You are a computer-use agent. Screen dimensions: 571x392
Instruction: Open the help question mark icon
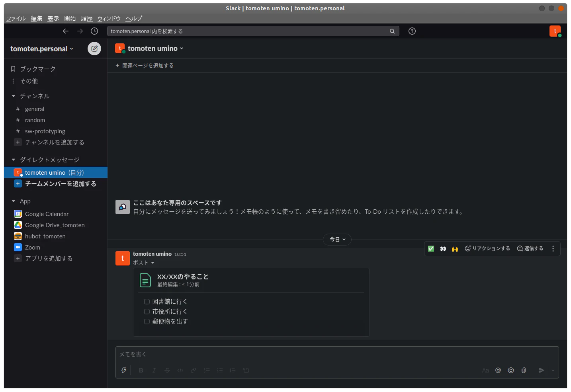412,31
